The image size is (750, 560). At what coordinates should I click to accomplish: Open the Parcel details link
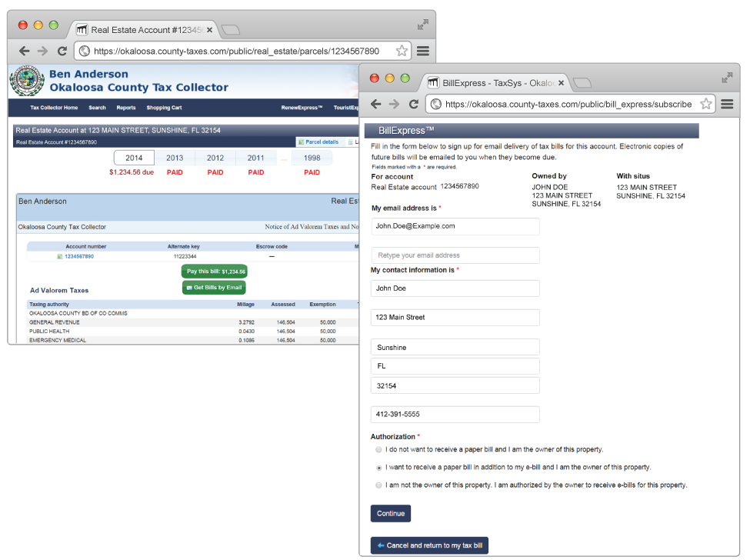pos(318,142)
